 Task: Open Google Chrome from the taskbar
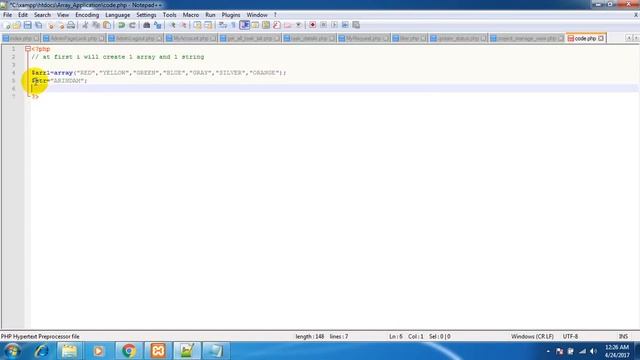[x=129, y=351]
